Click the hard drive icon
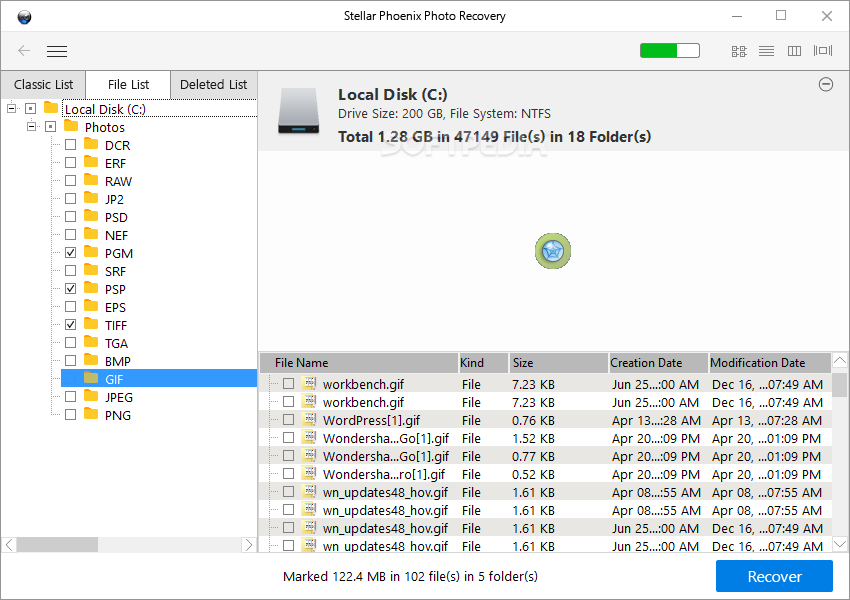This screenshot has height=600, width=850. coord(299,111)
